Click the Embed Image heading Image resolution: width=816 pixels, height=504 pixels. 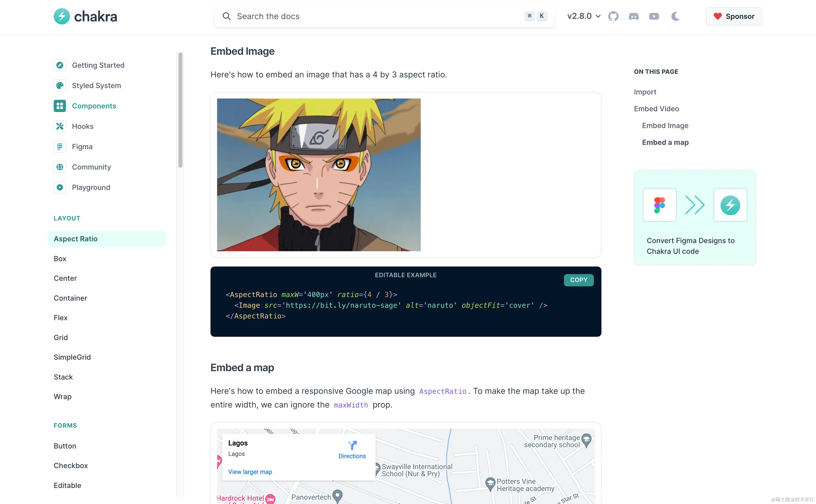pos(242,51)
